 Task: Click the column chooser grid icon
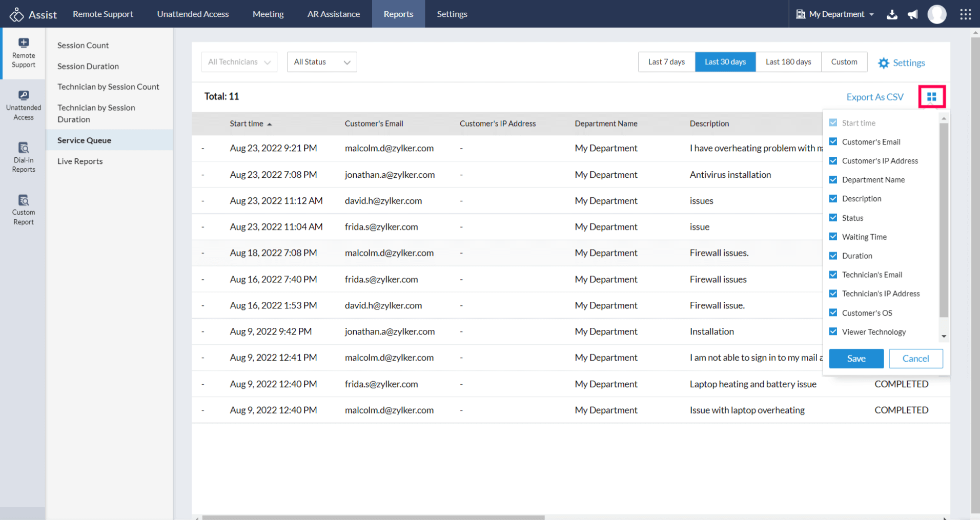coord(931,97)
